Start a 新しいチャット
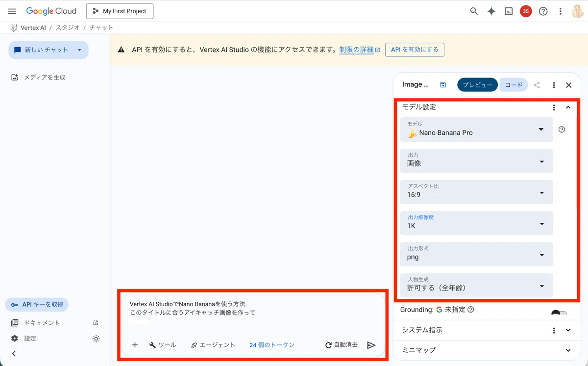 pos(42,50)
